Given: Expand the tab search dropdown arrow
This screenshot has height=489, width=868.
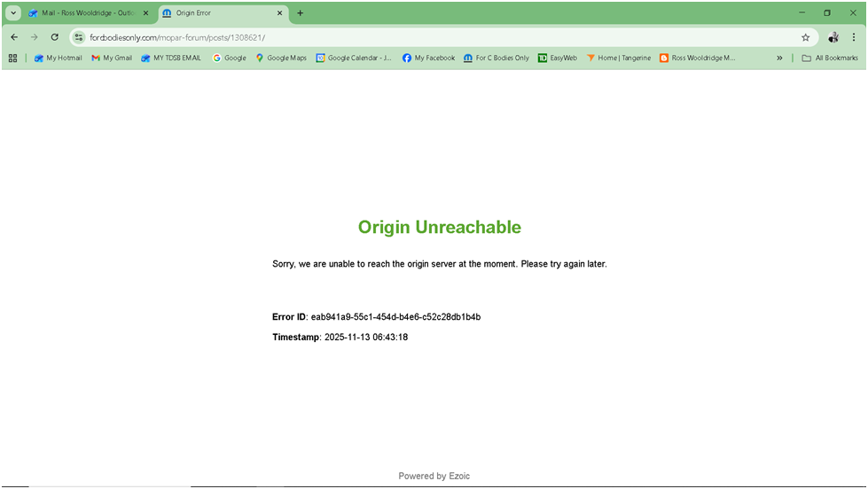Looking at the screenshot, I should tap(13, 13).
